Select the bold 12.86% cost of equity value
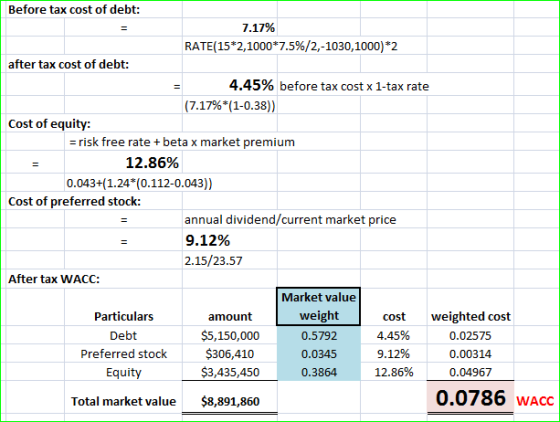This screenshot has width=560, height=422. tap(152, 163)
